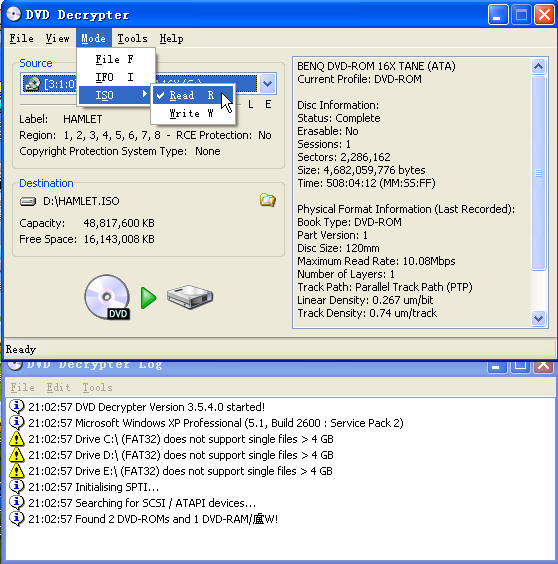Click the source drive disc icon
Image resolution: width=558 pixels, height=564 pixels.
(32, 84)
